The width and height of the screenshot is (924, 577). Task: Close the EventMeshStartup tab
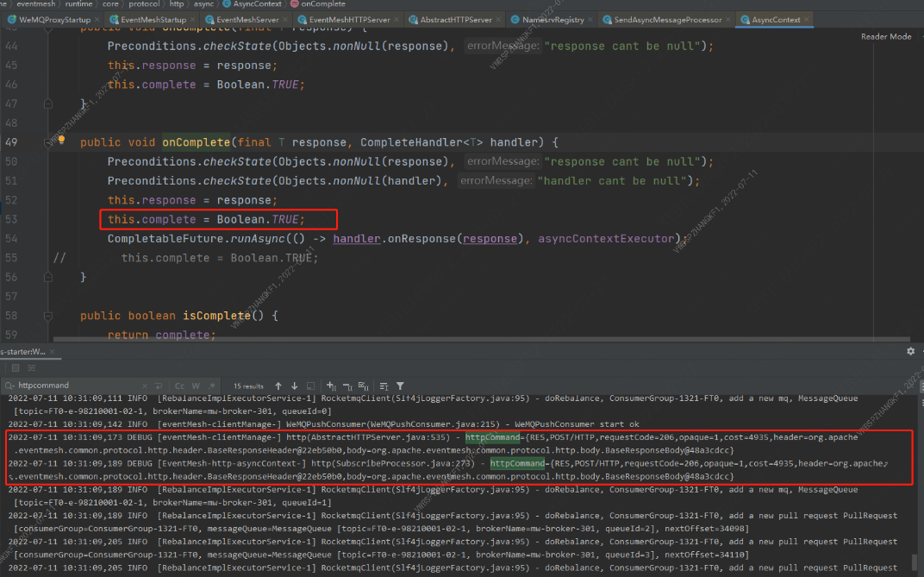[x=193, y=20]
